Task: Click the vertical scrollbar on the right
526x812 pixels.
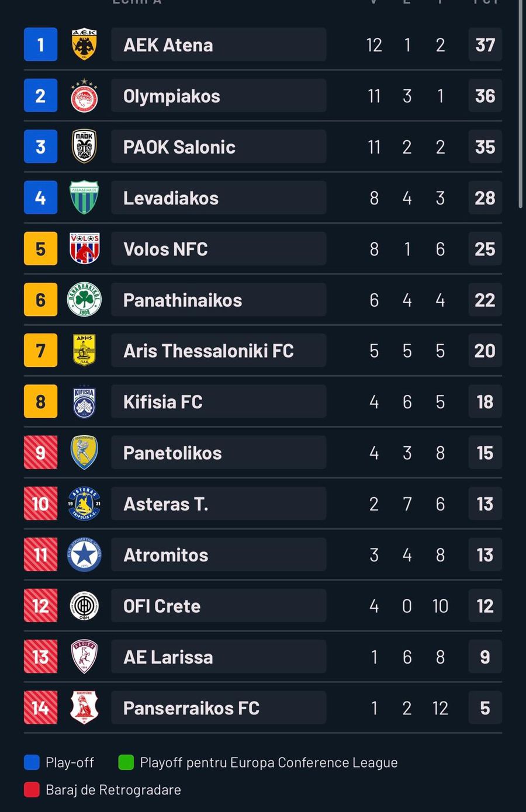Action: (x=521, y=105)
